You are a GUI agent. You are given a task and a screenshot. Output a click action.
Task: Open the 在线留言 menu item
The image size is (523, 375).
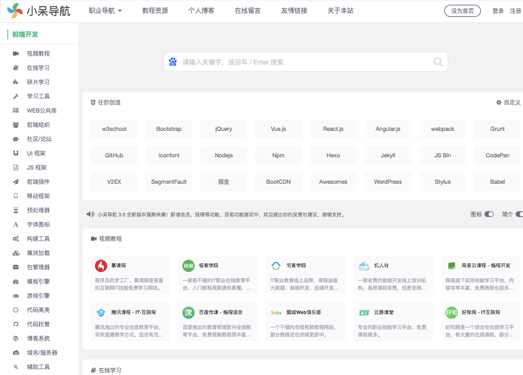point(247,11)
